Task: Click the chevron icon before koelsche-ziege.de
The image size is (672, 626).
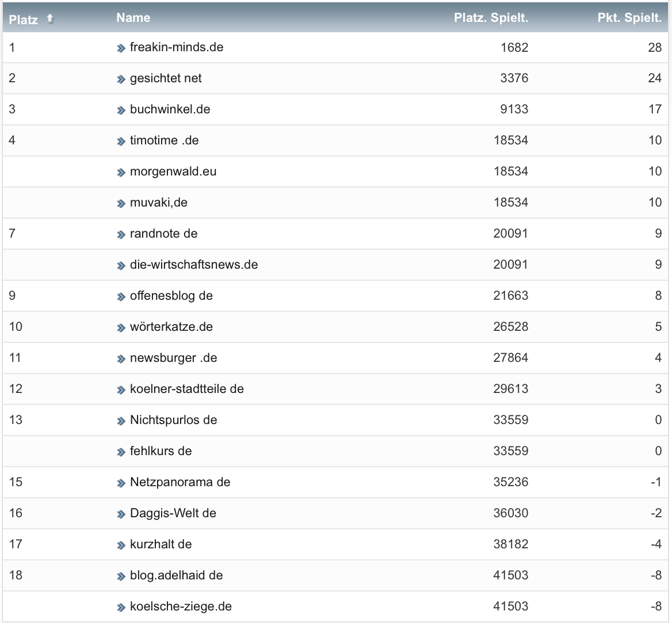Action: point(121,608)
